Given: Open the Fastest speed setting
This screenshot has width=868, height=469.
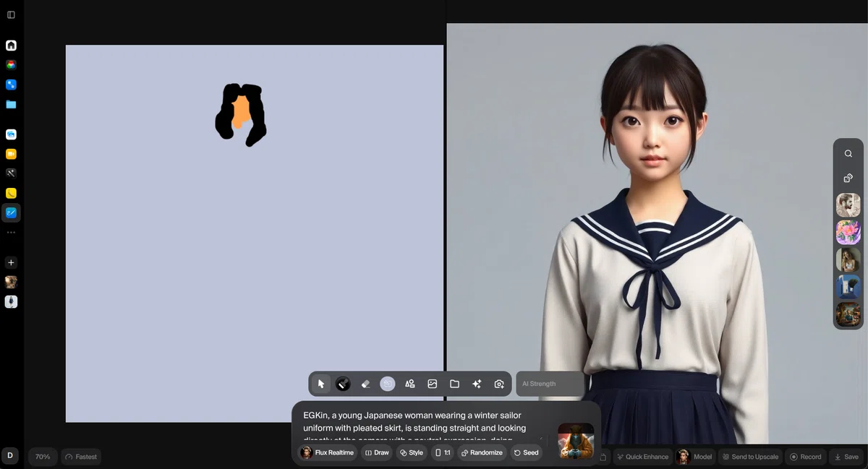Looking at the screenshot, I should click(x=81, y=457).
